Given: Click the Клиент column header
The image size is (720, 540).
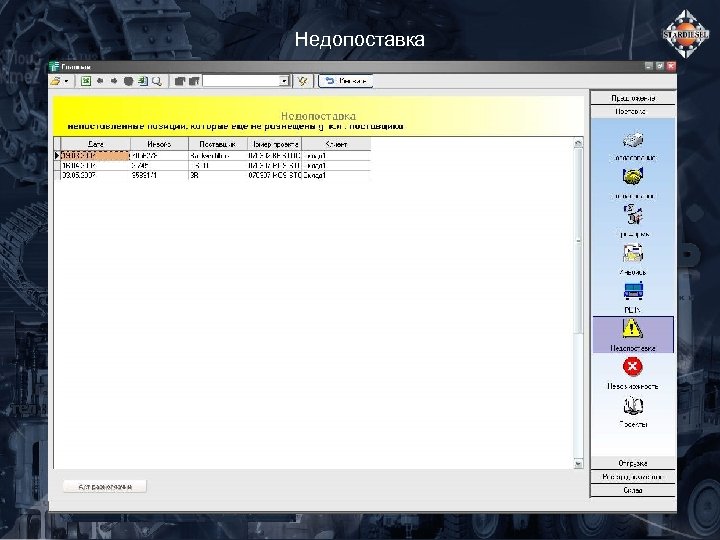Looking at the screenshot, I should [x=336, y=144].
